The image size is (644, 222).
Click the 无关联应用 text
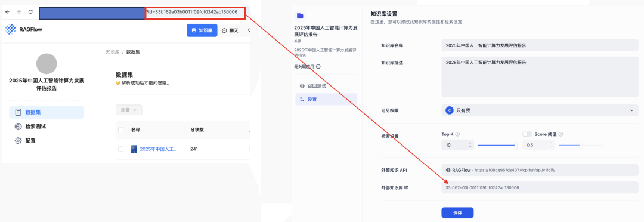[304, 66]
